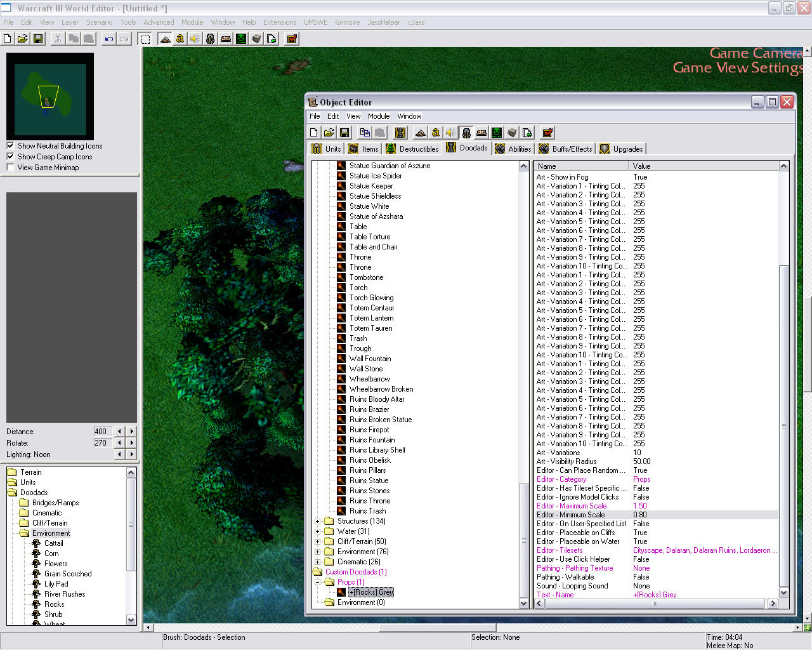Image resolution: width=812 pixels, height=650 pixels.
Task: Open the Campaign Editor from the Object Editor toolbar
Action: (x=481, y=133)
